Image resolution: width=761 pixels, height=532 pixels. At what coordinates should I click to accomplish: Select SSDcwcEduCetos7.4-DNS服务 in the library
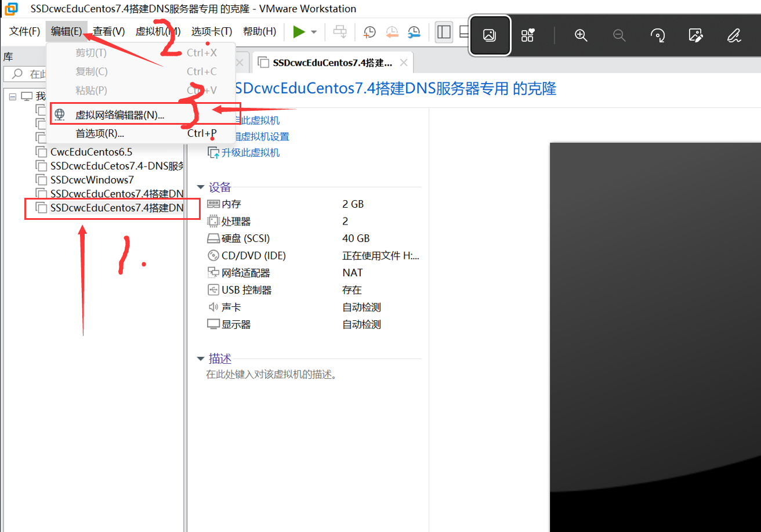pos(117,166)
